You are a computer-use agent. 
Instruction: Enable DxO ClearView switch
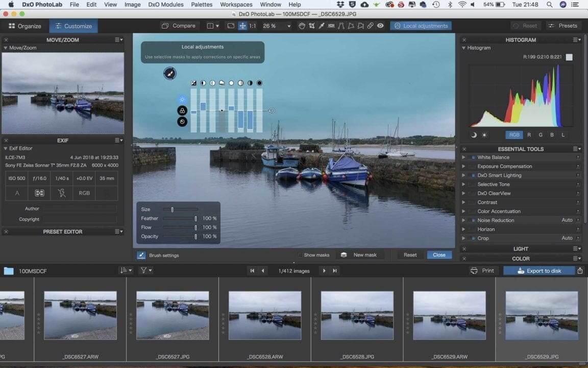pos(473,193)
